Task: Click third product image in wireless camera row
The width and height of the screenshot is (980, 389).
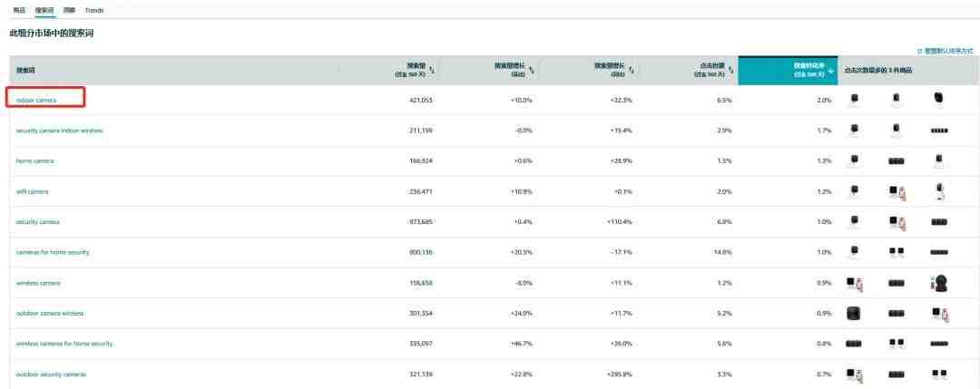Action: click(939, 283)
